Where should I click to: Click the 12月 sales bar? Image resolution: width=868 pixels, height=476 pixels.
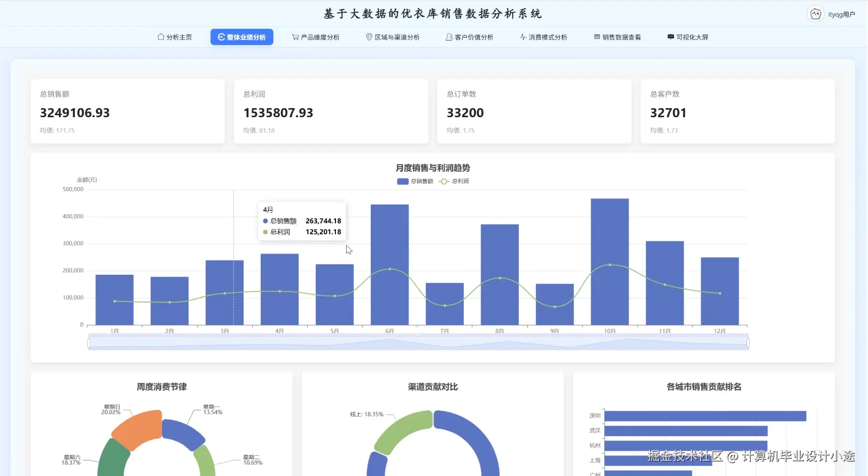click(x=720, y=291)
